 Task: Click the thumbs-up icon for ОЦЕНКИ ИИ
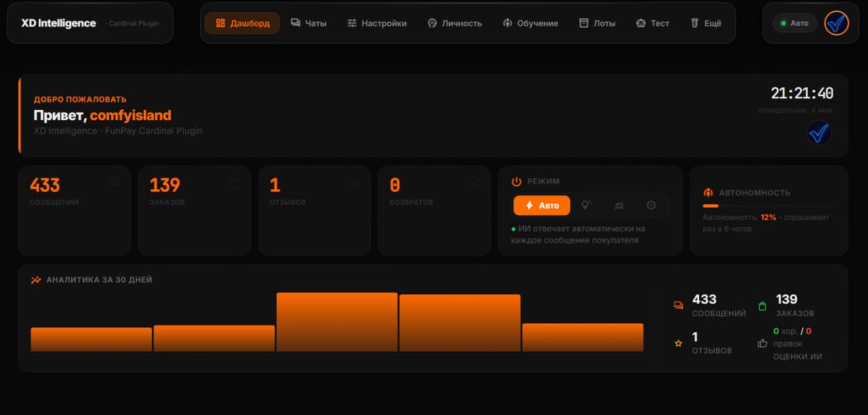point(762,343)
